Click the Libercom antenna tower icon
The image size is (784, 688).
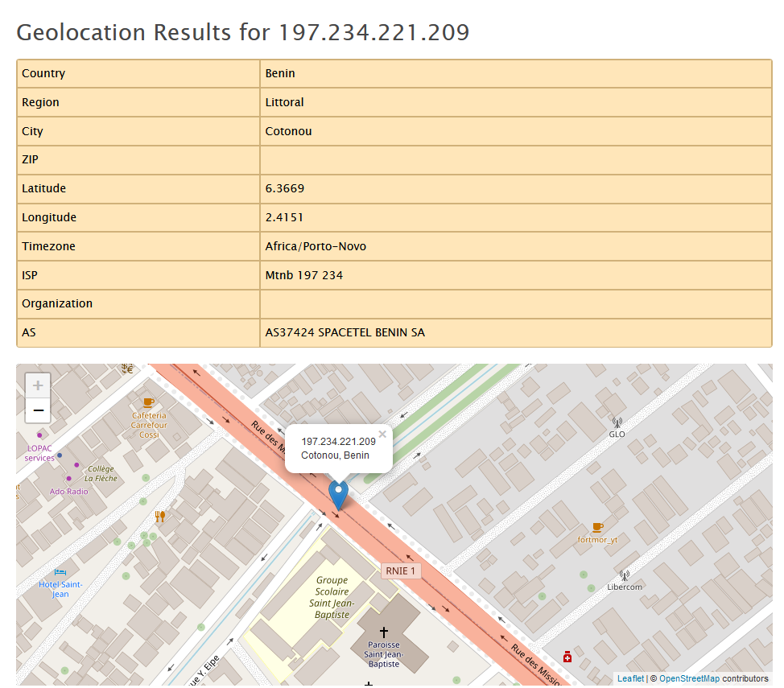coord(624,575)
